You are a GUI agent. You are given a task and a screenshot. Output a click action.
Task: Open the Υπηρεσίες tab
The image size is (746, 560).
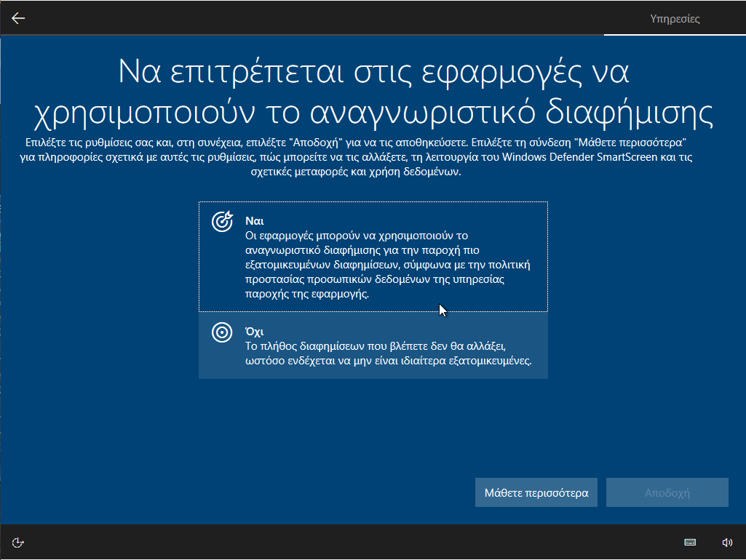[675, 18]
